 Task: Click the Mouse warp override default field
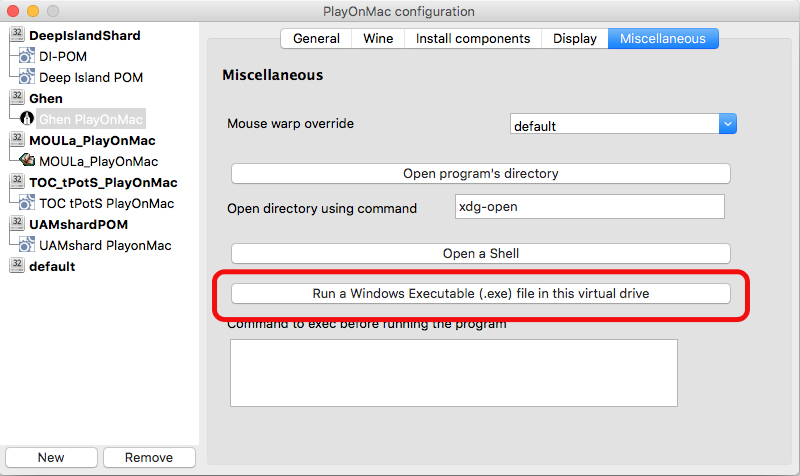pyautogui.click(x=614, y=124)
